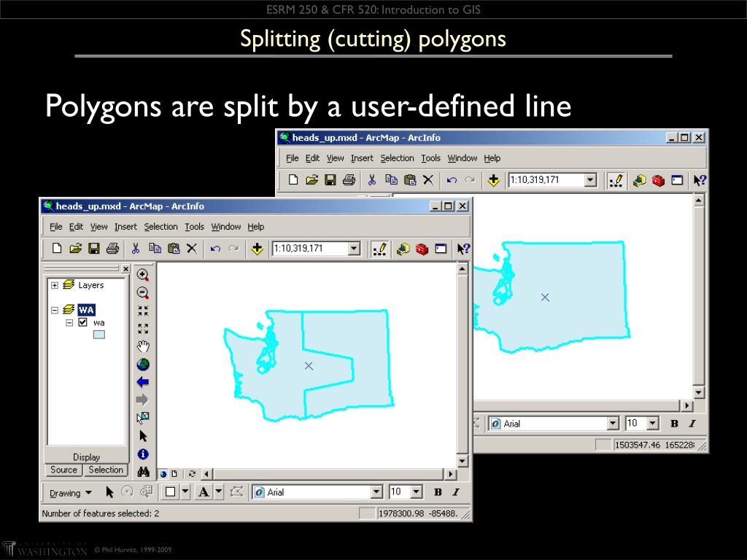Toggle visibility checkbox for wa layer
The image size is (747, 560).
pos(83,322)
